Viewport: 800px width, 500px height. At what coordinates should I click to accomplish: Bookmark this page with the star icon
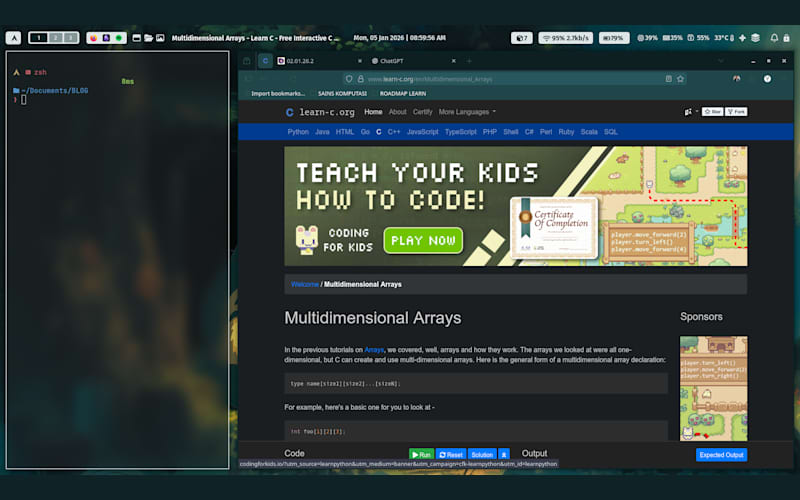[680, 79]
